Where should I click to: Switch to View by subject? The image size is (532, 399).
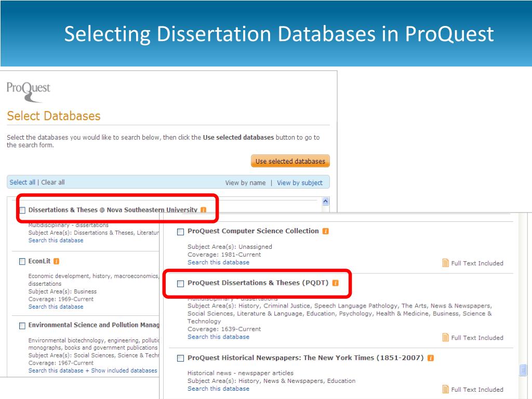coord(300,183)
